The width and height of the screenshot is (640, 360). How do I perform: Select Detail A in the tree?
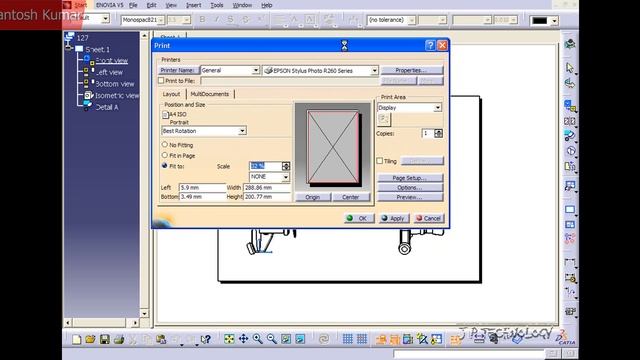point(107,107)
